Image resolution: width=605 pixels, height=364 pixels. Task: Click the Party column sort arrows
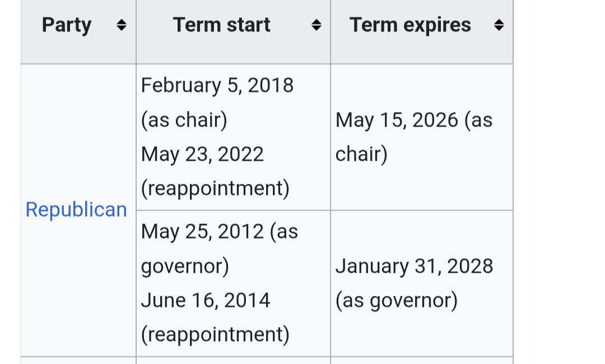(x=121, y=25)
